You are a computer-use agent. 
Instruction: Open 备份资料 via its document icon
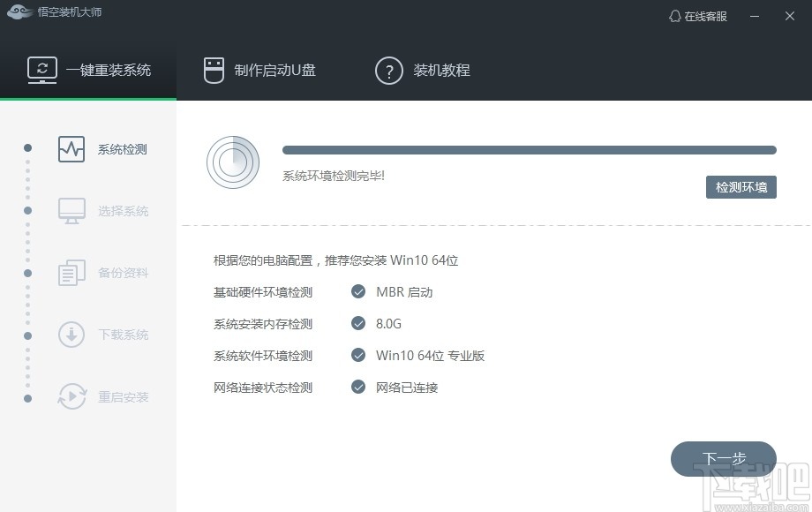[71, 273]
